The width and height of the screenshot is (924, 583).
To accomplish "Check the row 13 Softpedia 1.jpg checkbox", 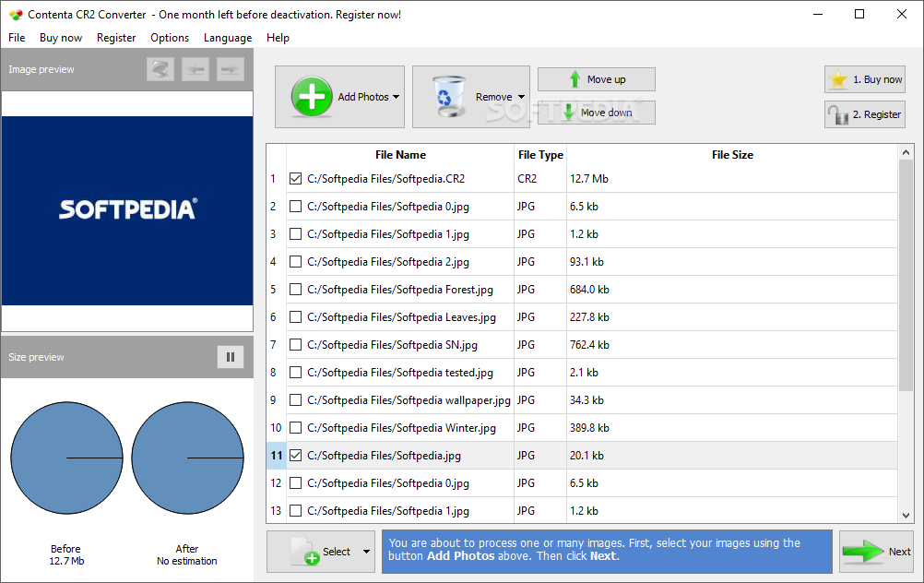I will pos(296,511).
